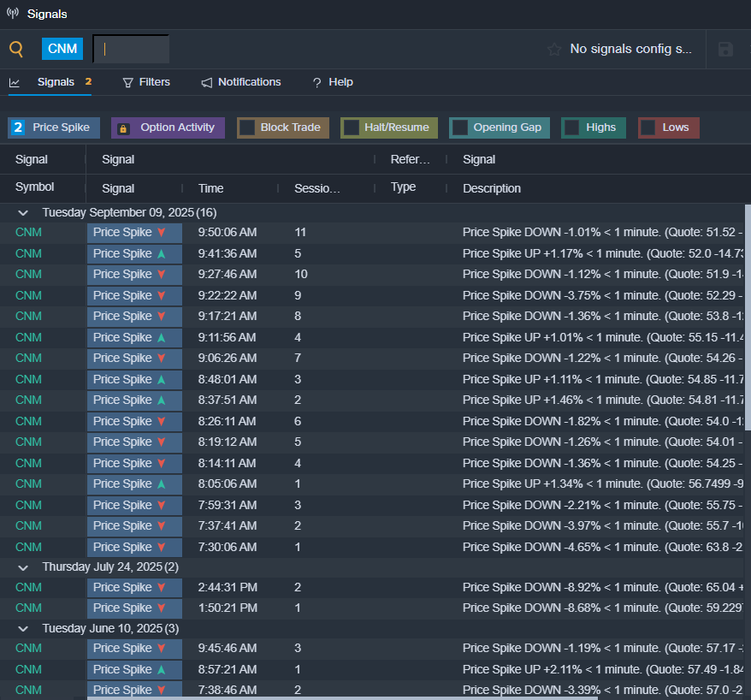This screenshot has height=700, width=751.
Task: Collapse the Tuesday September 09, 2025 group
Action: (x=23, y=213)
